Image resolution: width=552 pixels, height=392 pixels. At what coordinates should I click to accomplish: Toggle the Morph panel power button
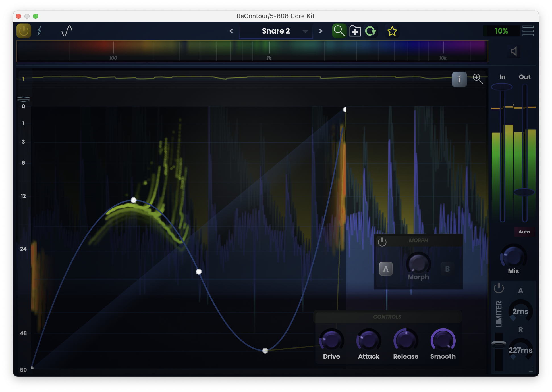382,242
